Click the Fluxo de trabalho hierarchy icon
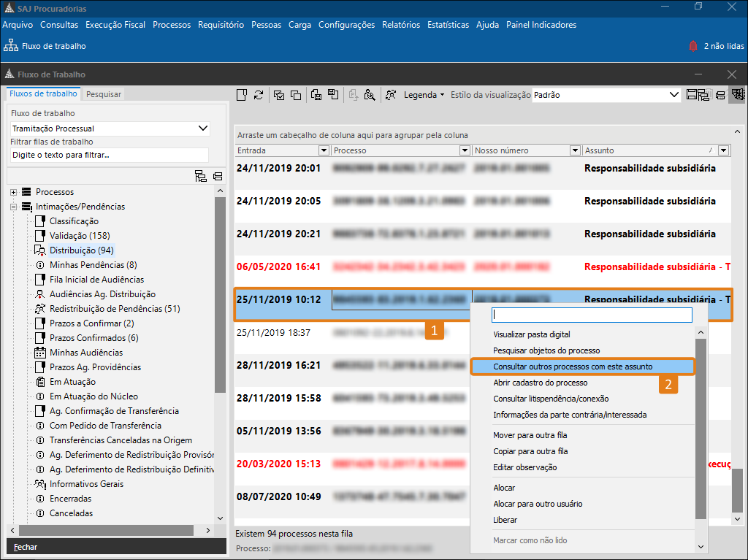This screenshot has height=560, width=748. (x=12, y=46)
